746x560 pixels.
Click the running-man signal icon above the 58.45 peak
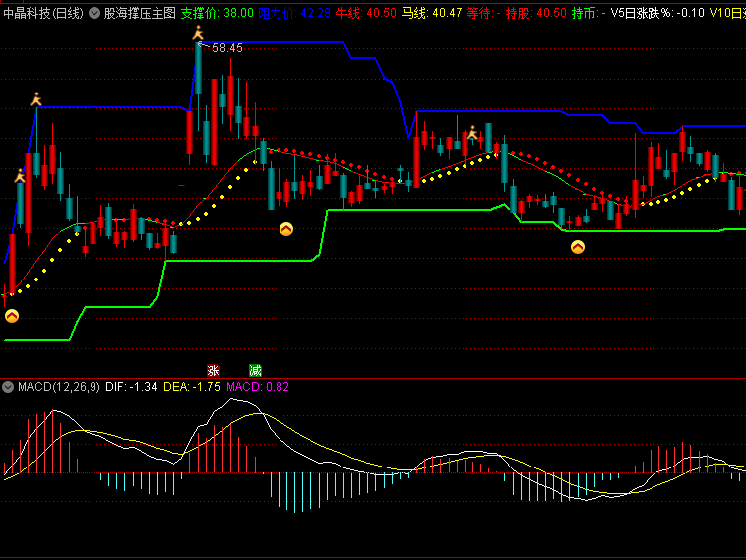click(x=198, y=33)
